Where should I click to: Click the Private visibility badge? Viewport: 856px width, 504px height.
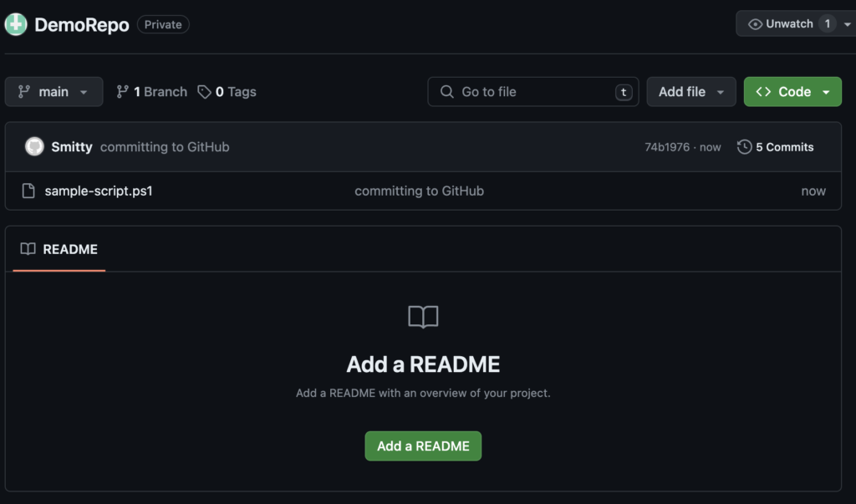tap(163, 24)
